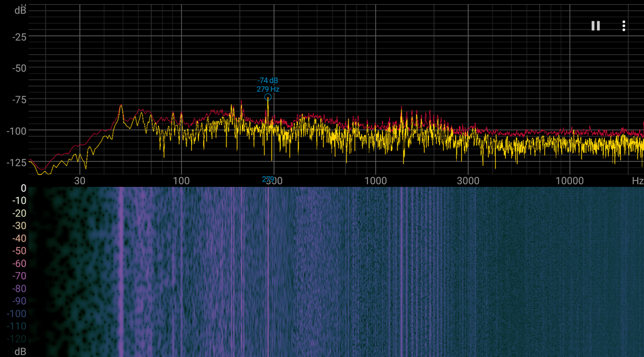Image resolution: width=644 pixels, height=357 pixels.
Task: Click the -25 dB level label
Action: [19, 37]
